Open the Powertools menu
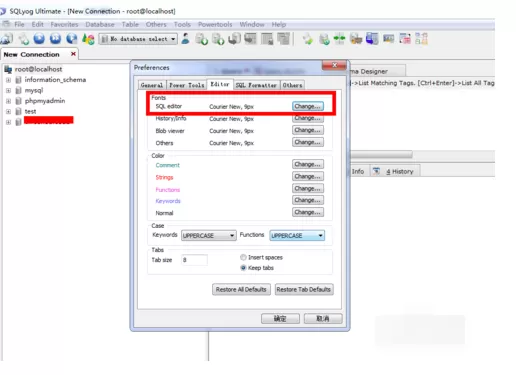516x375 pixels. pos(215,24)
